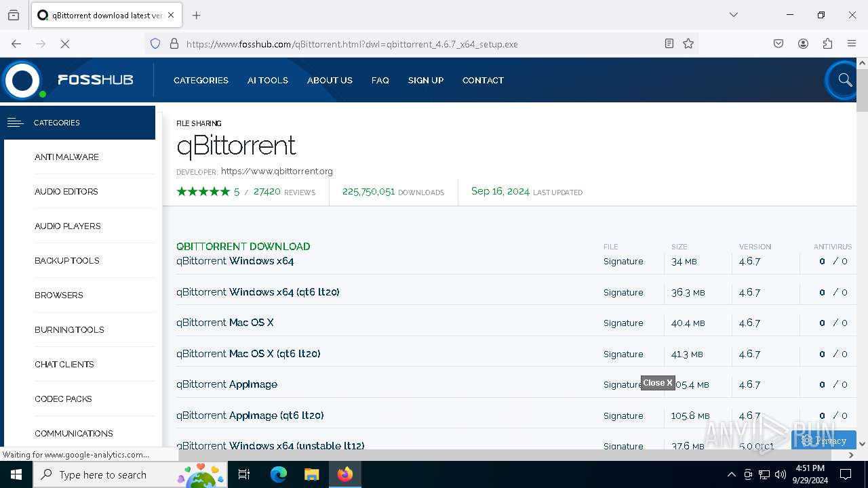Image resolution: width=868 pixels, height=488 pixels.
Task: Stop page loading with the X button
Action: (x=65, y=44)
